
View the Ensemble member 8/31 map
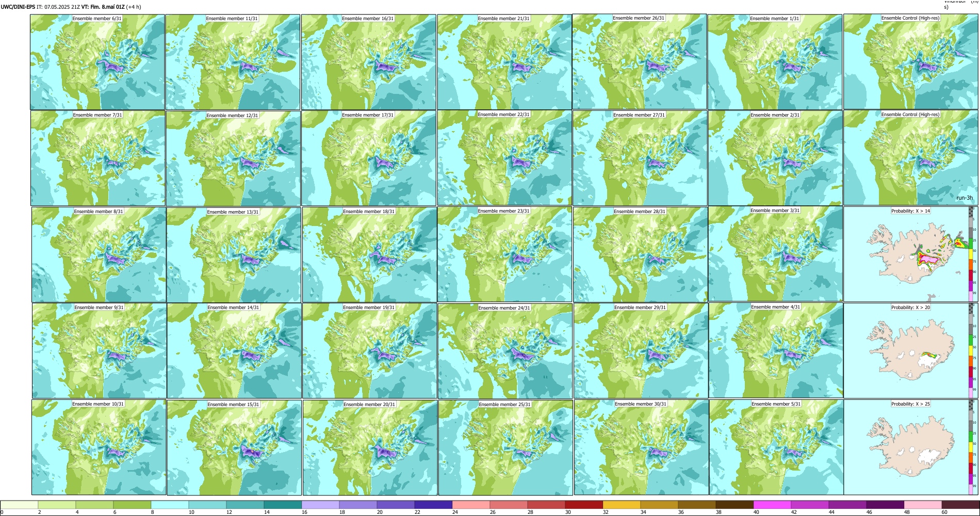tap(99, 254)
